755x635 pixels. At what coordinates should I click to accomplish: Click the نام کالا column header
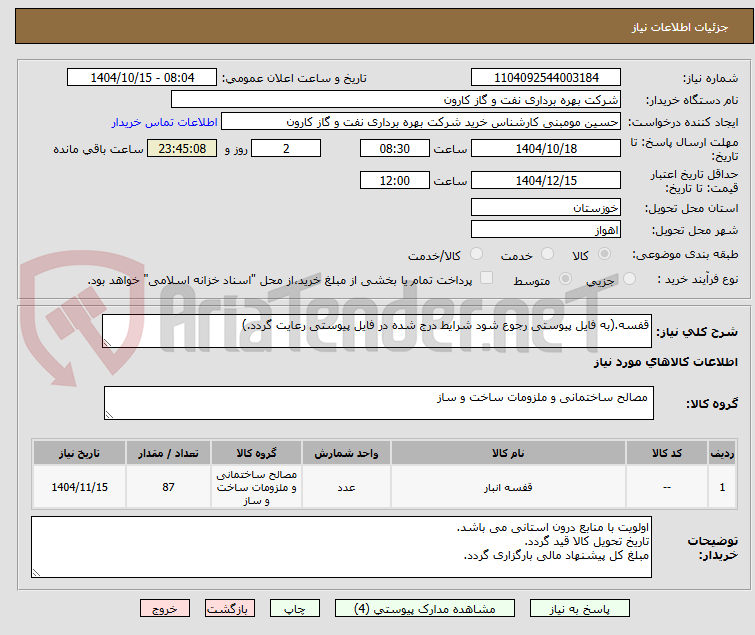coord(508,453)
